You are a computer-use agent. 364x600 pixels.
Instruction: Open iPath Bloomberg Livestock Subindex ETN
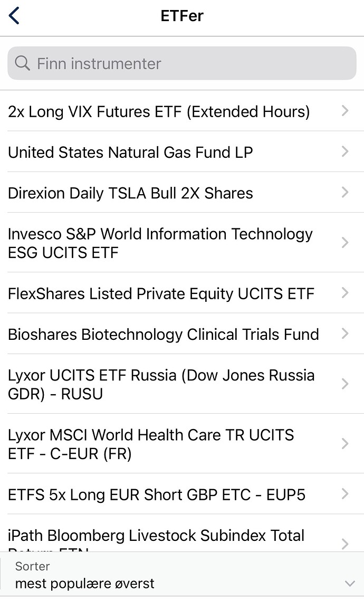click(156, 537)
